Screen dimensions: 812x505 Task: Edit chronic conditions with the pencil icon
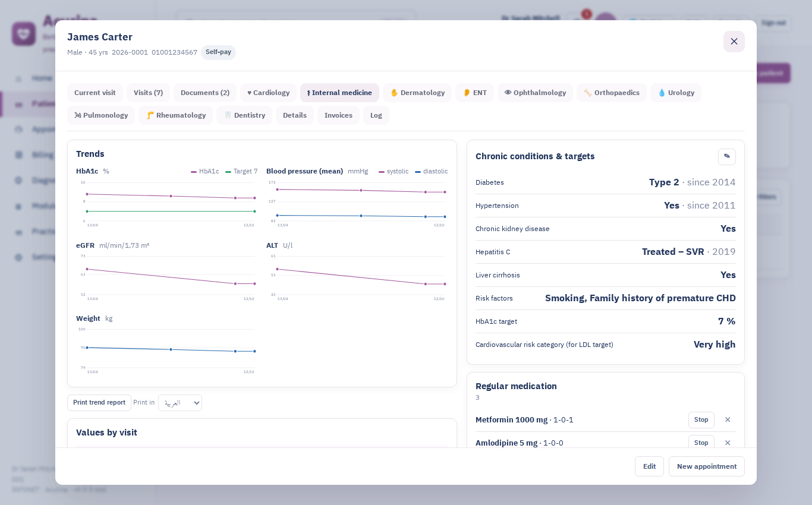[727, 156]
